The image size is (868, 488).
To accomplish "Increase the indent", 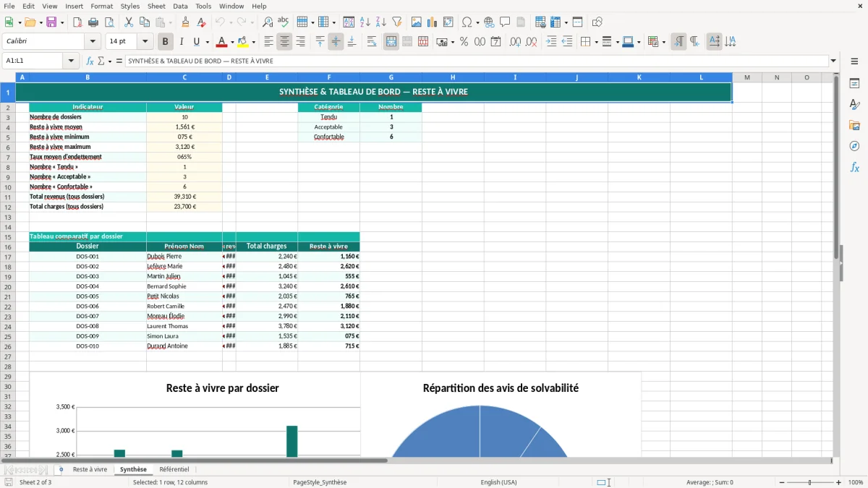I will [x=551, y=42].
